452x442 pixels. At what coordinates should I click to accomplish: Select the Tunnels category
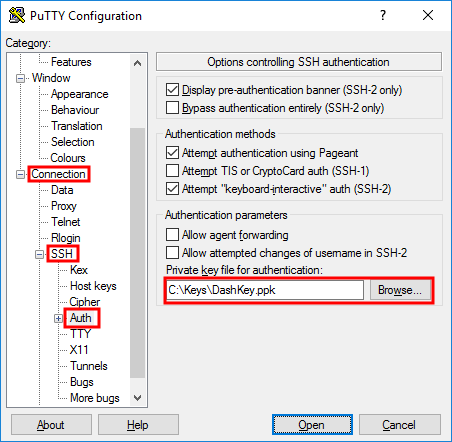tap(89, 366)
